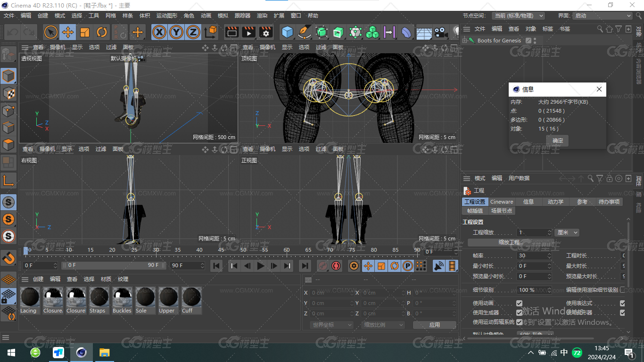This screenshot has height=362, width=644.
Task: Switch to Model mode cube in left sidebar
Action: [8, 76]
